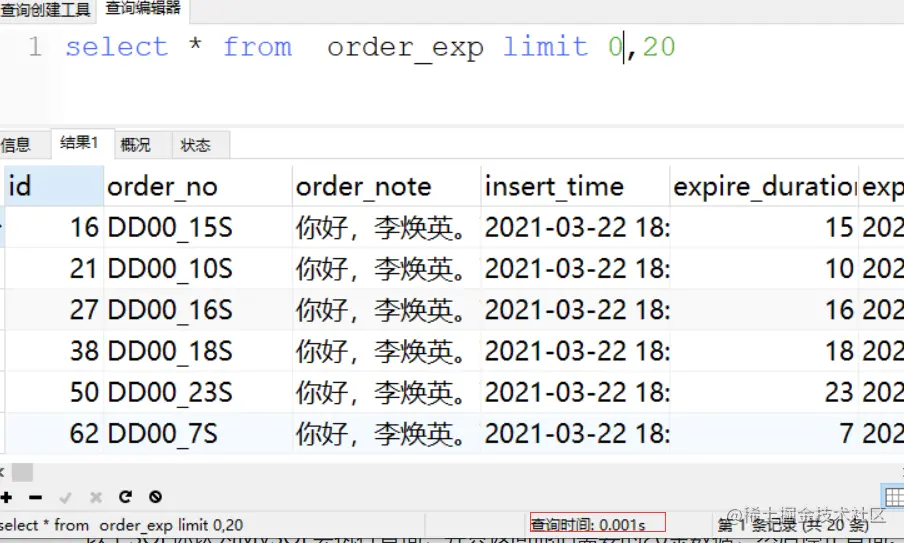Click the line number 1 gutter

(x=35, y=47)
